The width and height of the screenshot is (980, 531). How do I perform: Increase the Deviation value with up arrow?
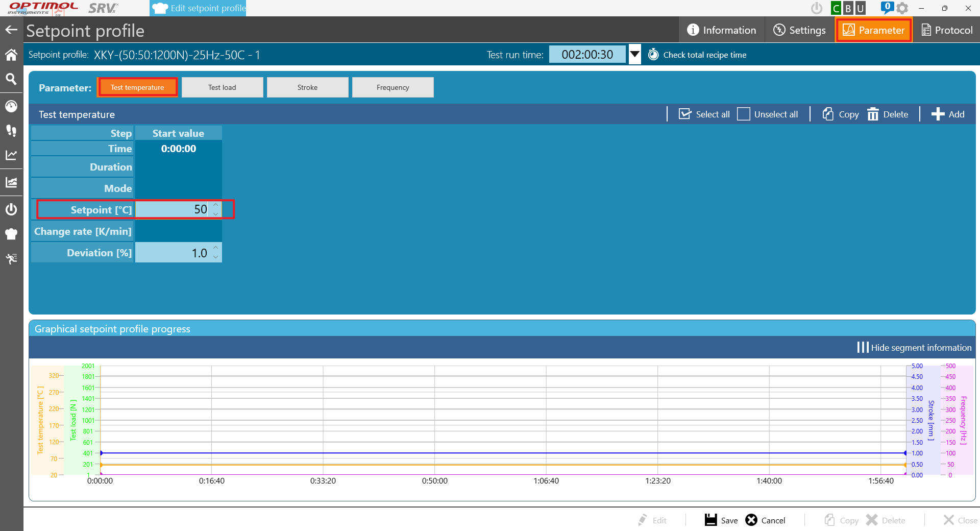(216, 249)
